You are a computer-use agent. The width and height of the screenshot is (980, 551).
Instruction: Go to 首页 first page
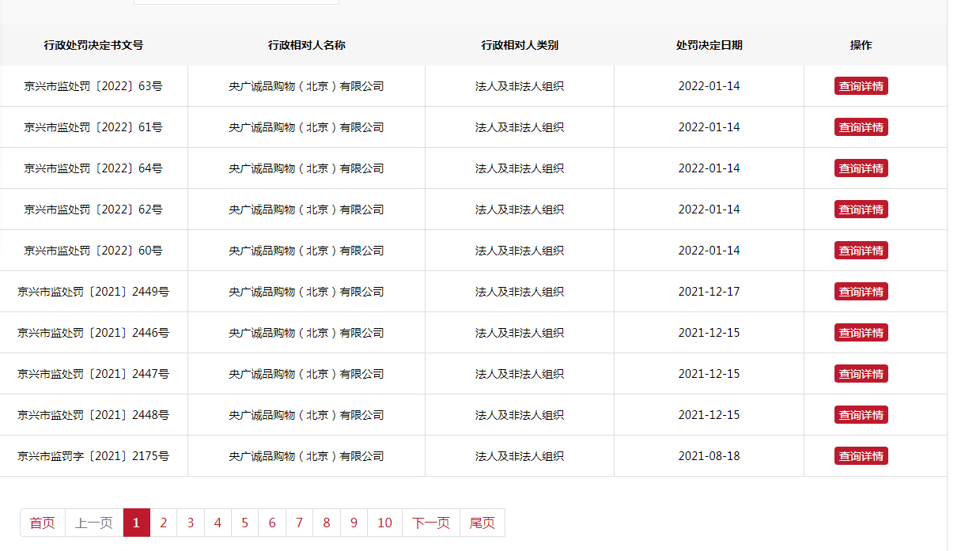(43, 523)
